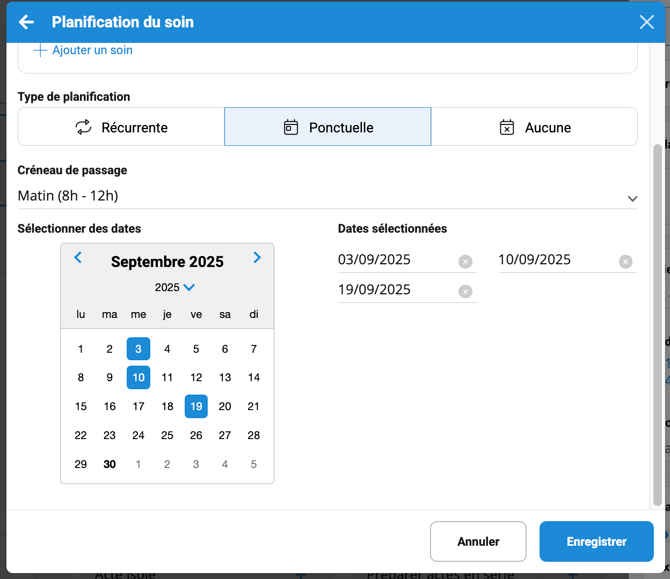Remove the selected date 10/09/2025
Viewport: 670px width, 579px height.
tap(625, 261)
